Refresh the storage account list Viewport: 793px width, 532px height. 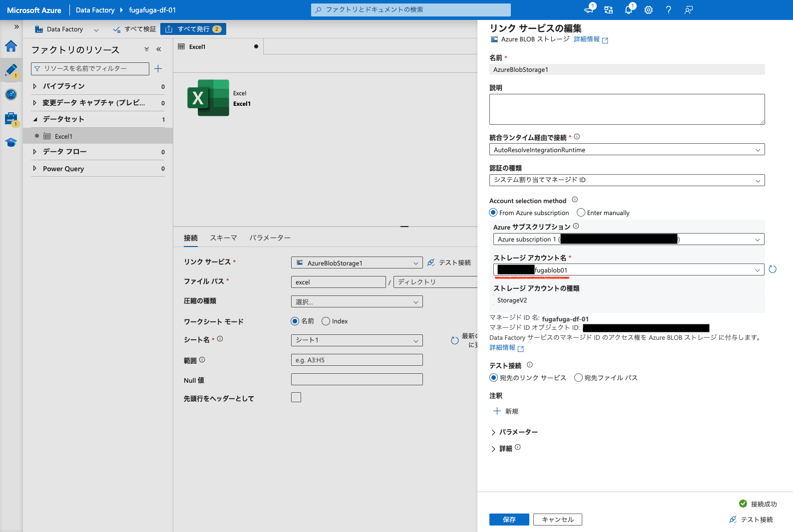(x=773, y=269)
